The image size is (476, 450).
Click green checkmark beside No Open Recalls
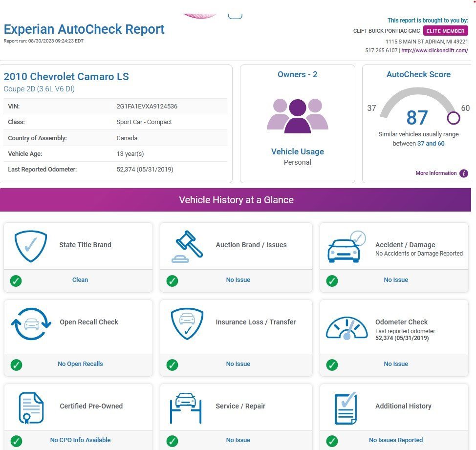[x=17, y=364]
